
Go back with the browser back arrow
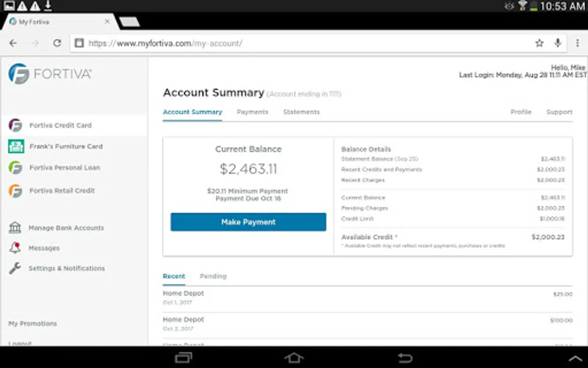[13, 43]
